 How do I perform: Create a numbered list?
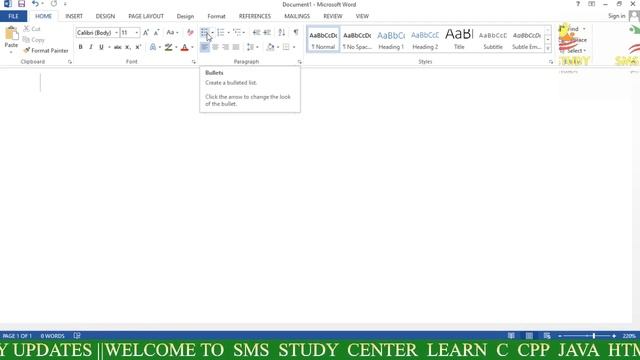(x=220, y=32)
